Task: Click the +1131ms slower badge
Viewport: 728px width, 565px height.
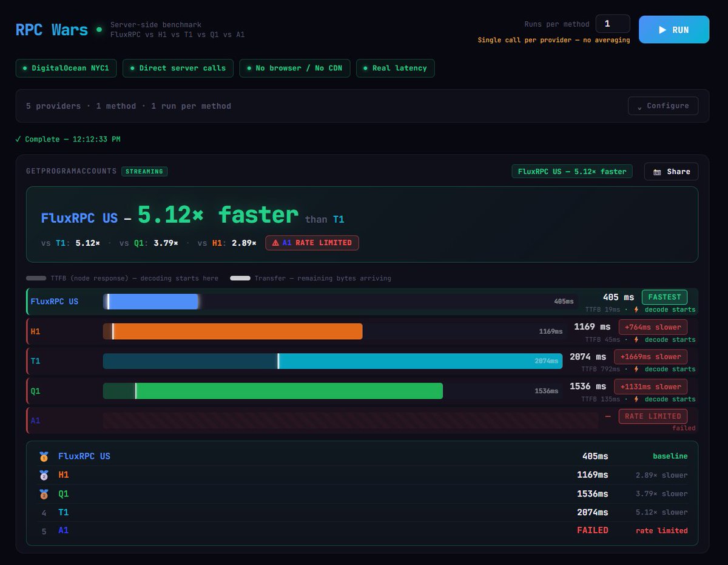Action: (x=650, y=387)
